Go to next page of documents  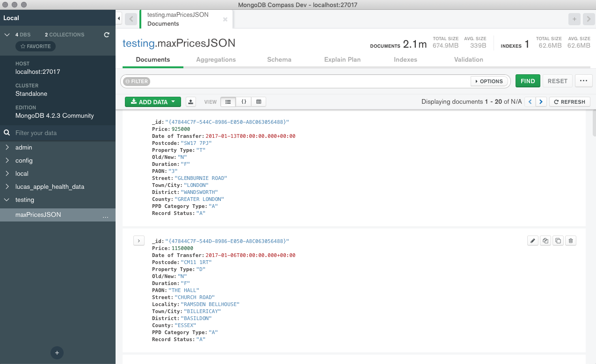tap(541, 102)
